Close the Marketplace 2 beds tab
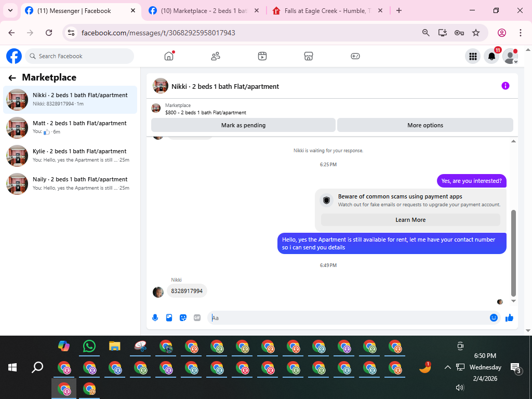The image size is (532, 399). (257, 10)
